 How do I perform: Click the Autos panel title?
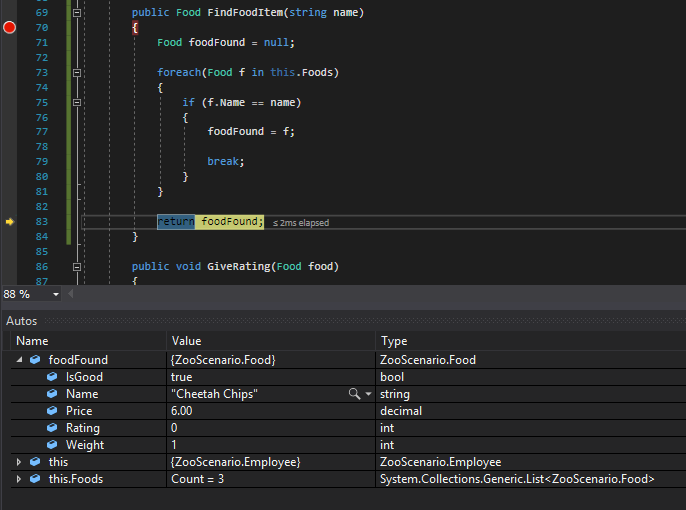22,321
